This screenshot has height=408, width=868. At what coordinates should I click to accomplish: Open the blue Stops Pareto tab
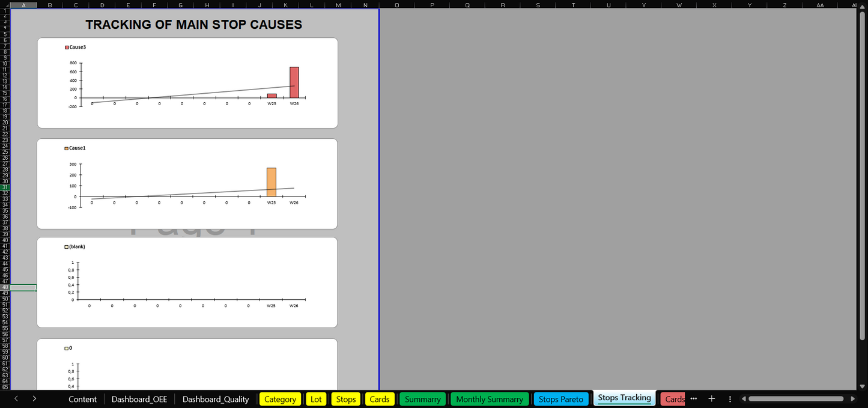(x=560, y=400)
